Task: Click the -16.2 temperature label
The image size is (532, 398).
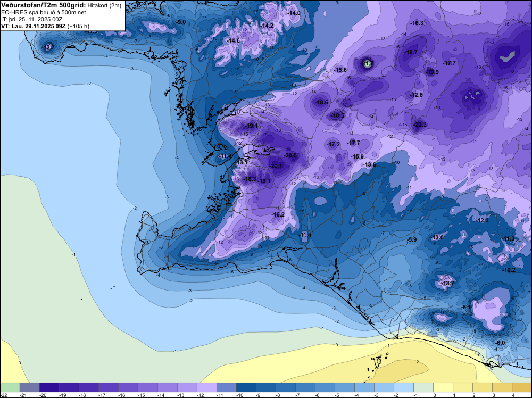Action: pyautogui.click(x=278, y=214)
